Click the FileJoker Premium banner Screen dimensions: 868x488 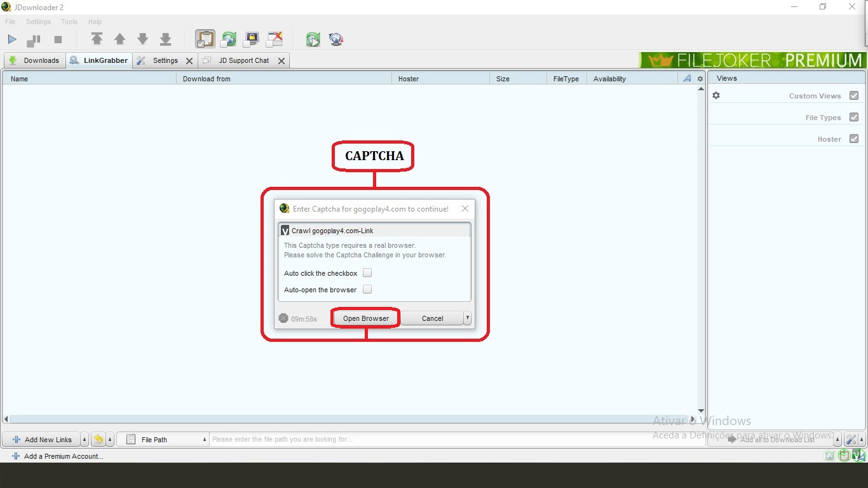coord(753,60)
